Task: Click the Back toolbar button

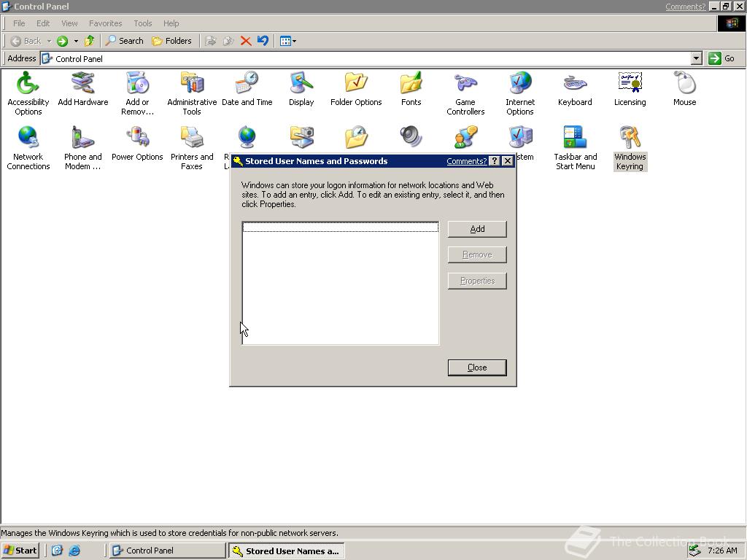Action: 26,41
